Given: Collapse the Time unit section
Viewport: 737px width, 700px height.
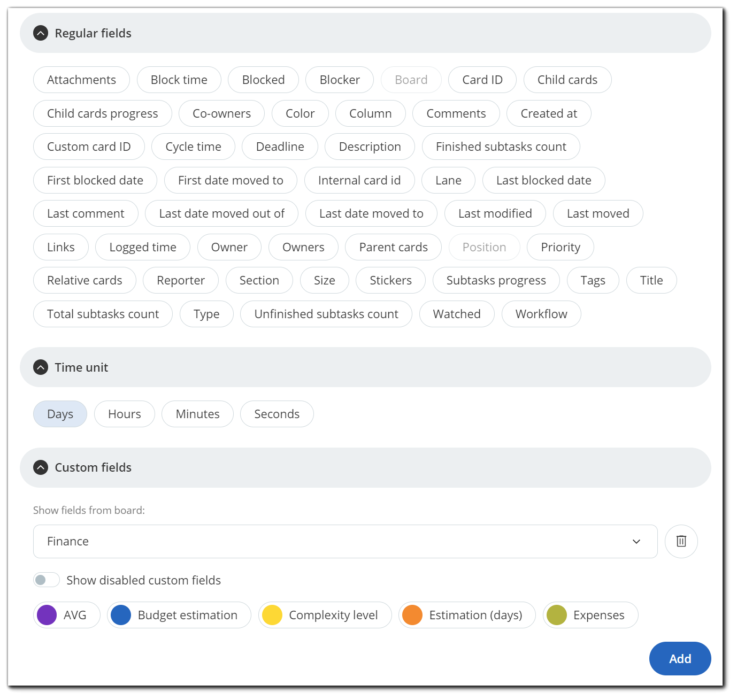Looking at the screenshot, I should point(41,367).
